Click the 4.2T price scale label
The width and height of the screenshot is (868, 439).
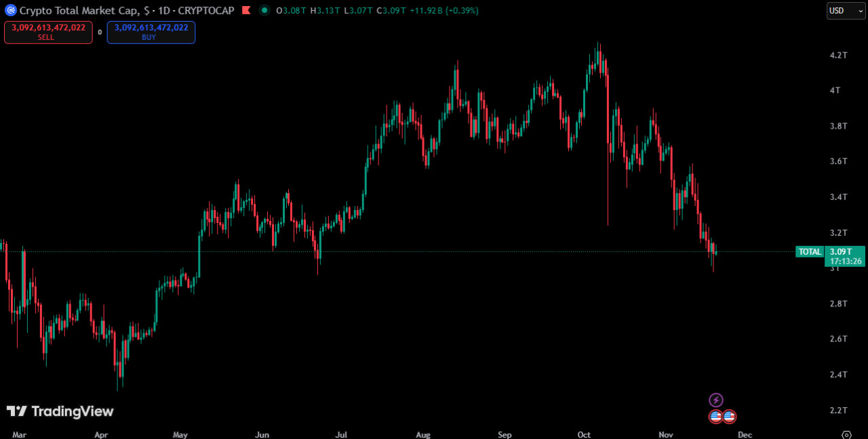click(839, 55)
